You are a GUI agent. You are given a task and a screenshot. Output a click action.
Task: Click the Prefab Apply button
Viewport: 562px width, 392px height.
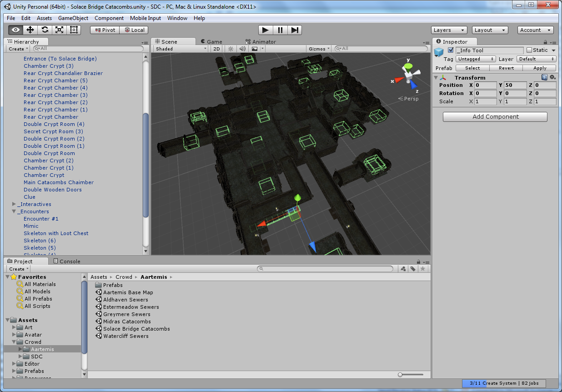[x=540, y=68]
